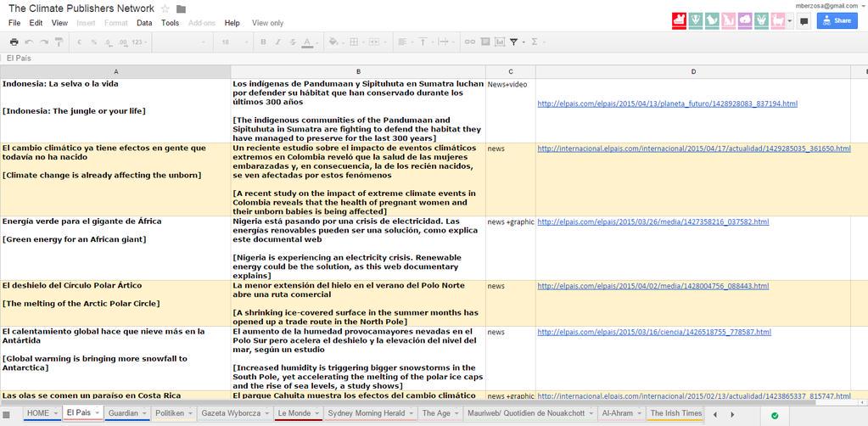Click increase decimal places icon

pos(122,42)
